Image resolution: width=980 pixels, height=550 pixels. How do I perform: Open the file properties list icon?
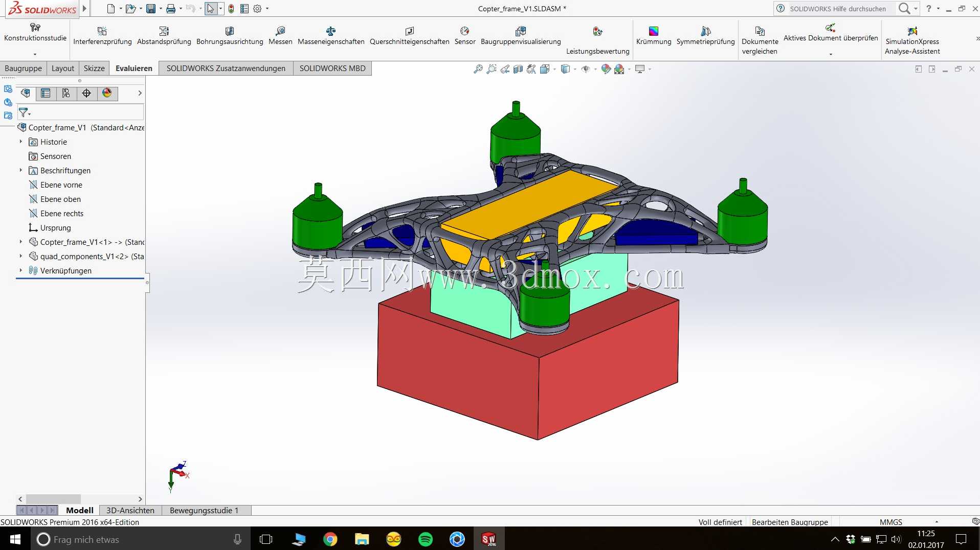pos(244,9)
